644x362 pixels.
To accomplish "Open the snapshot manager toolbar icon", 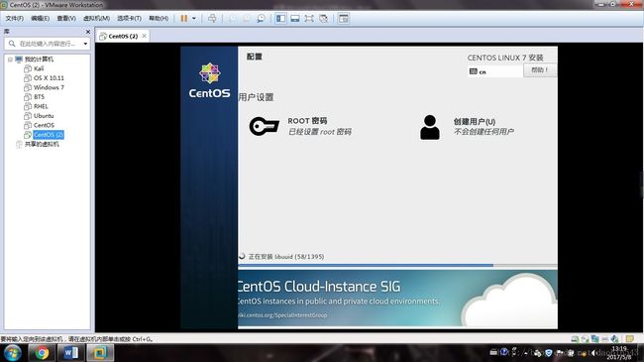I will click(x=261, y=19).
